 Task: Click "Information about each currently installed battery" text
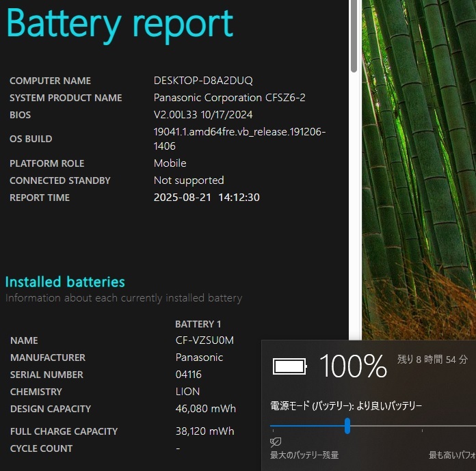(124, 298)
